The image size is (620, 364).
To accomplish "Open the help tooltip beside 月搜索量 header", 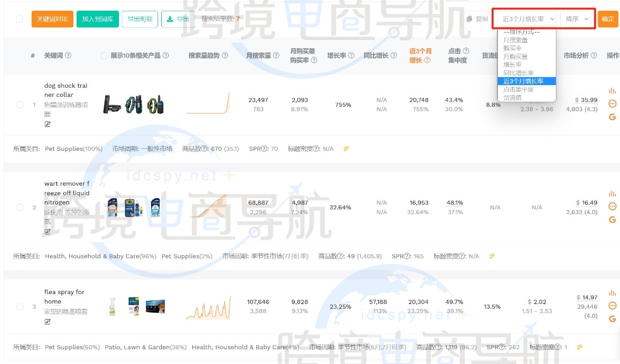I will click(277, 55).
